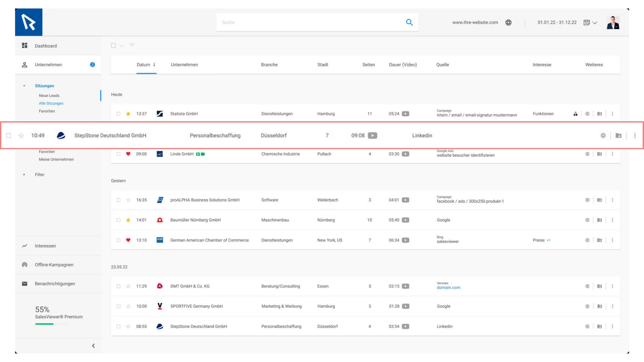Click the envelope icon for Benachrichtigungen
Viewport: 644px width, 362px height.
click(x=24, y=283)
